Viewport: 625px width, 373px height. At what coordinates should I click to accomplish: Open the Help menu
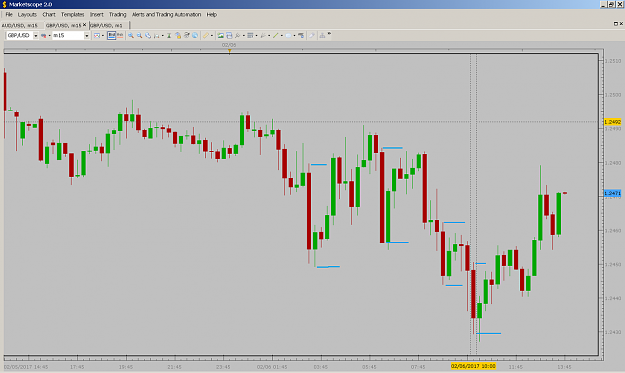pyautogui.click(x=212, y=15)
